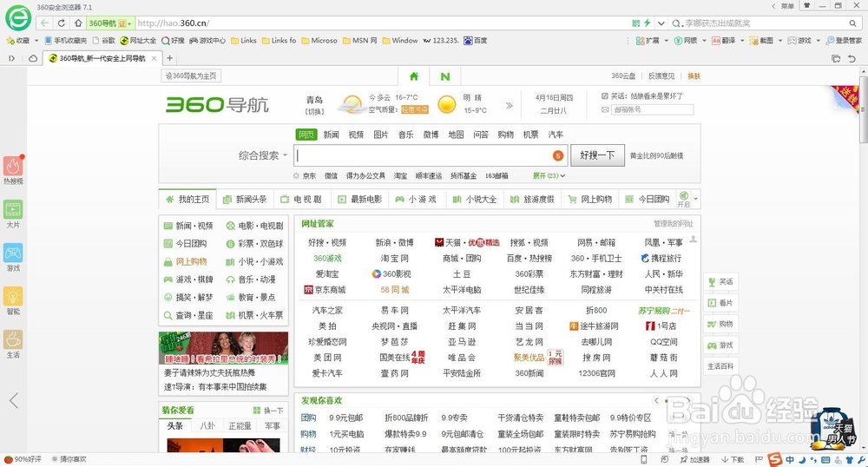Viewport: 868px width, 467px height.
Task: Show more weather with double chevron
Action: (510, 105)
